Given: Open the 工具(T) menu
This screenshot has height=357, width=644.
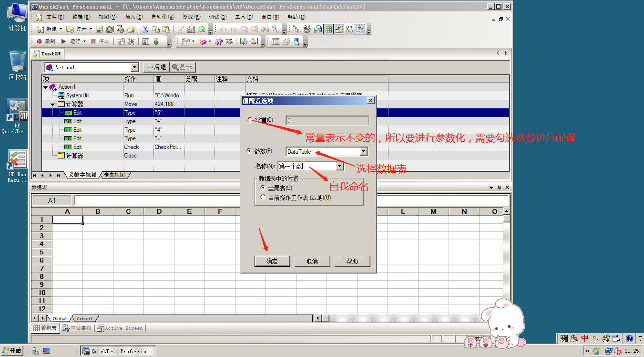Looking at the screenshot, I should click(x=244, y=17).
